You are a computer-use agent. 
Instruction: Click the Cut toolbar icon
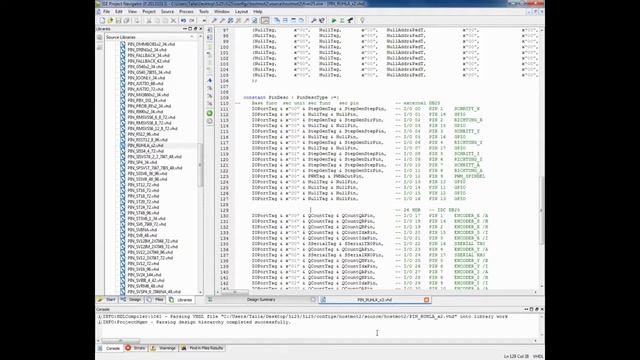(x=149, y=20)
